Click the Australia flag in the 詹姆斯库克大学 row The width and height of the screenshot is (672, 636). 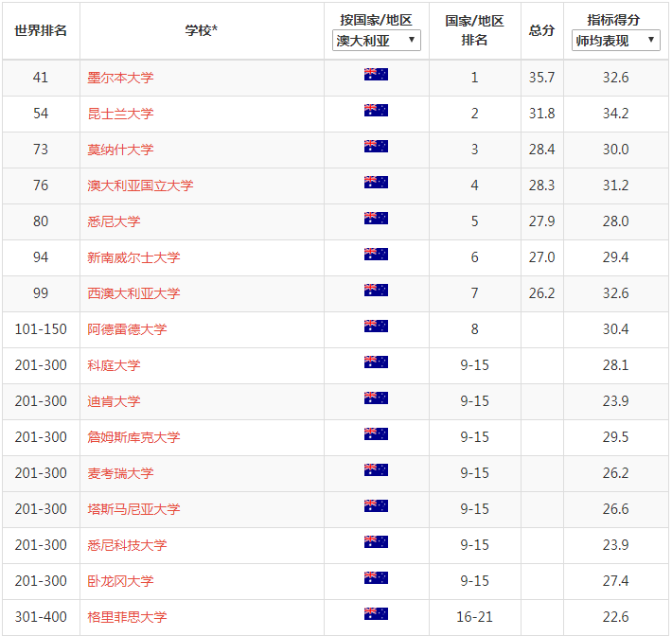point(376,434)
